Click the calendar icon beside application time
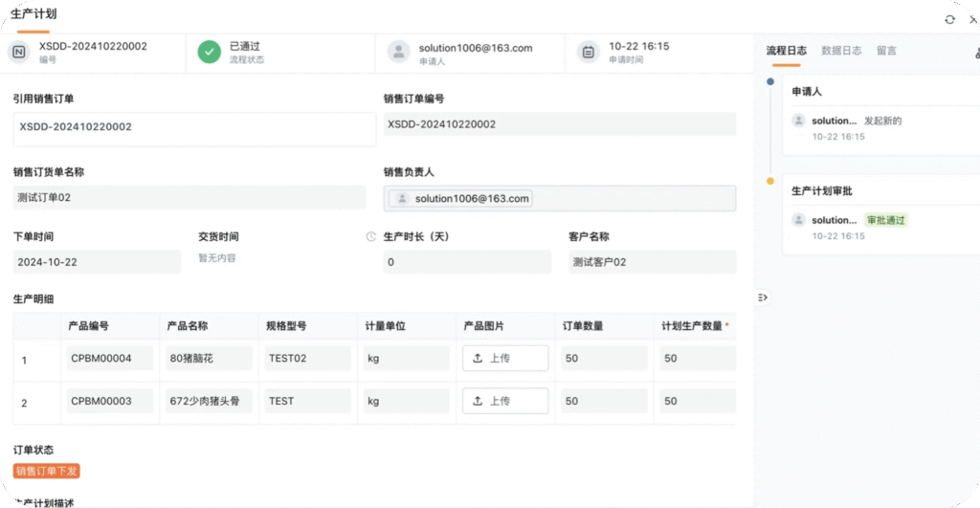Viewport: 980px width, 508px height. (x=589, y=52)
